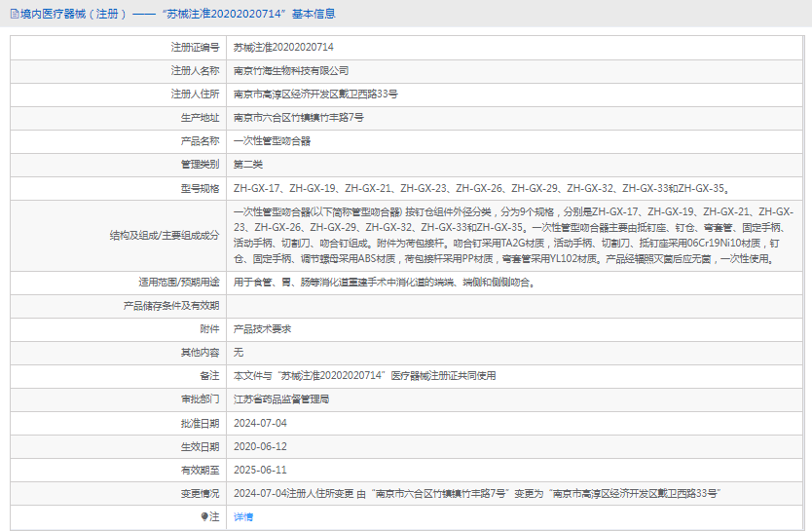Click the 审批部门 row label
Image resolution: width=812 pixels, height=531 pixels.
coord(200,398)
